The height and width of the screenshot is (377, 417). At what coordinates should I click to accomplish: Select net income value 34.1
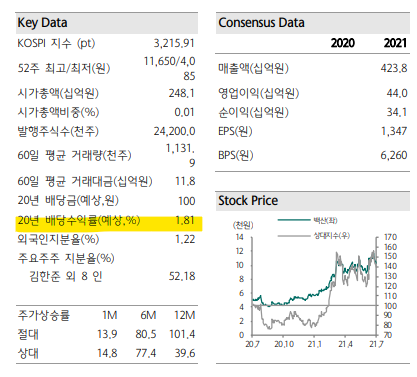pos(397,112)
